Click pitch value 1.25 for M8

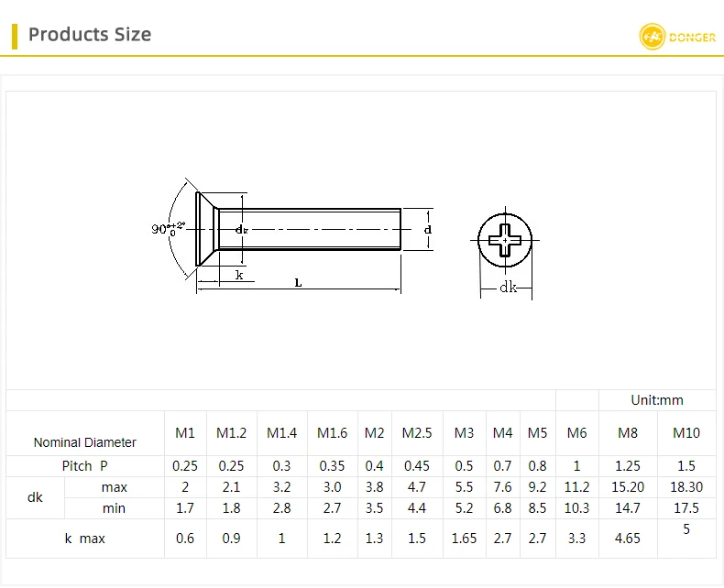tap(628, 466)
